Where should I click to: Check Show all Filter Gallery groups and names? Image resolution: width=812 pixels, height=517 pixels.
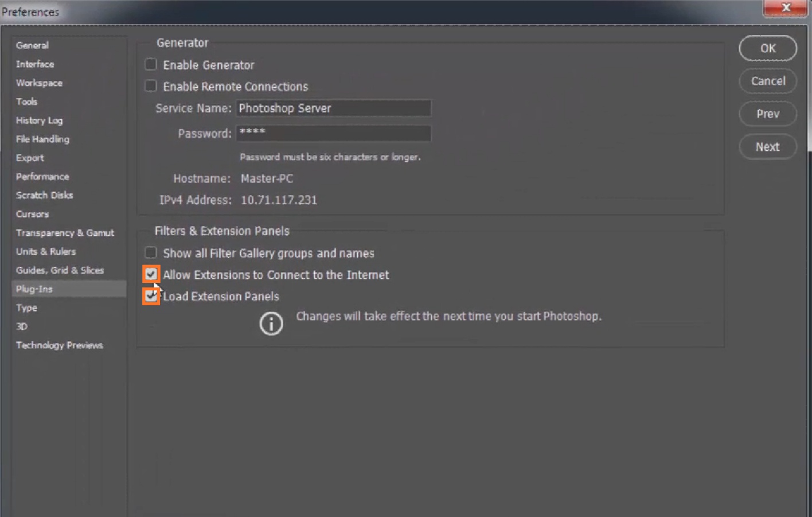[x=151, y=252]
